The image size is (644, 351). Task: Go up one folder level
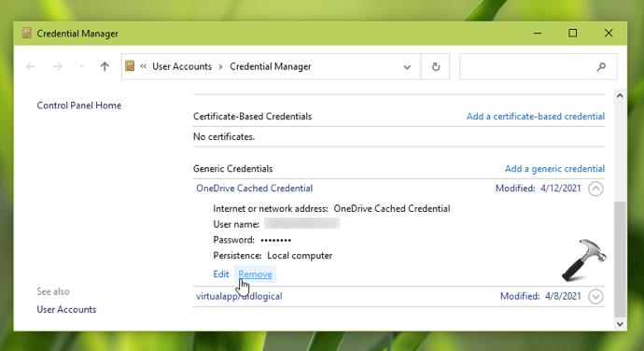coord(105,66)
